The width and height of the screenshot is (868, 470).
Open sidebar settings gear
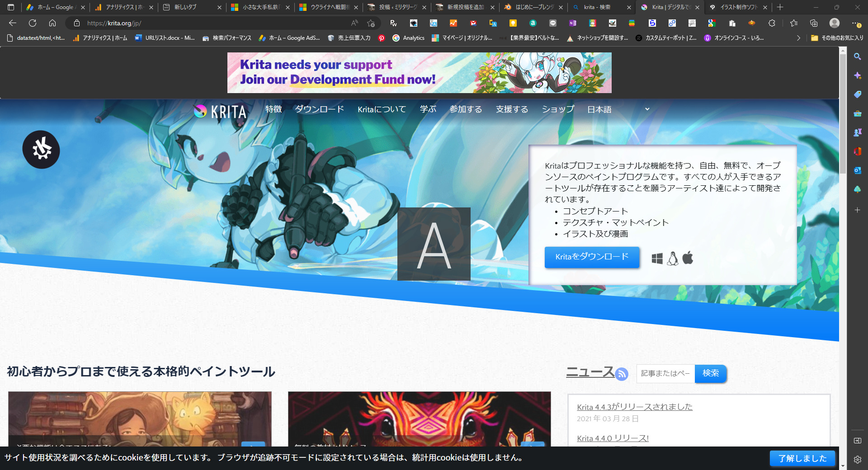point(857,460)
